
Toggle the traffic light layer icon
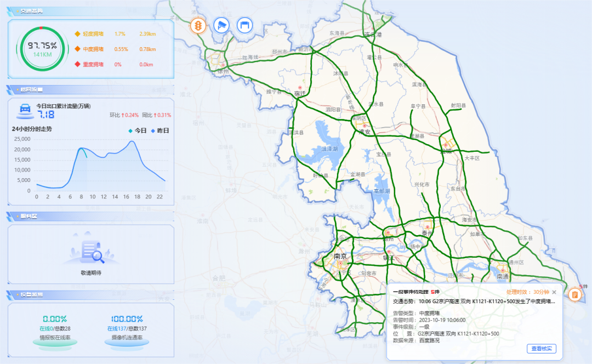(198, 26)
